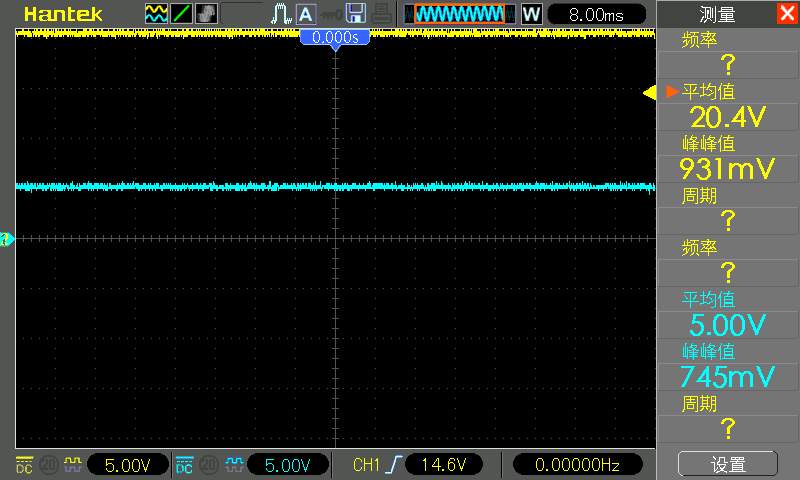800x480 pixels.
Task: Open the CH1 5.00V vertical scale
Action: pyautogui.click(x=128, y=465)
